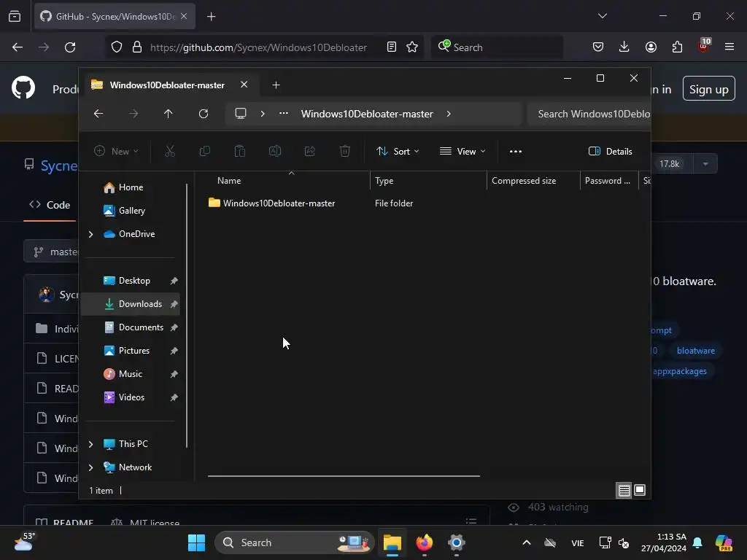Close the Windows10Debloater-master Explorer tab
Viewport: 747px width, 560px height.
point(244,85)
